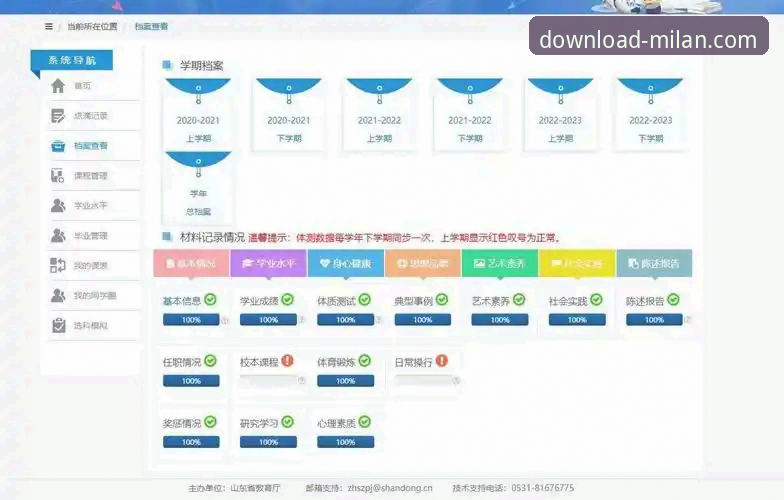This screenshot has height=500, width=784.
Task: Open 点滴记录 notepad icon in sidebar
Action: [58, 116]
